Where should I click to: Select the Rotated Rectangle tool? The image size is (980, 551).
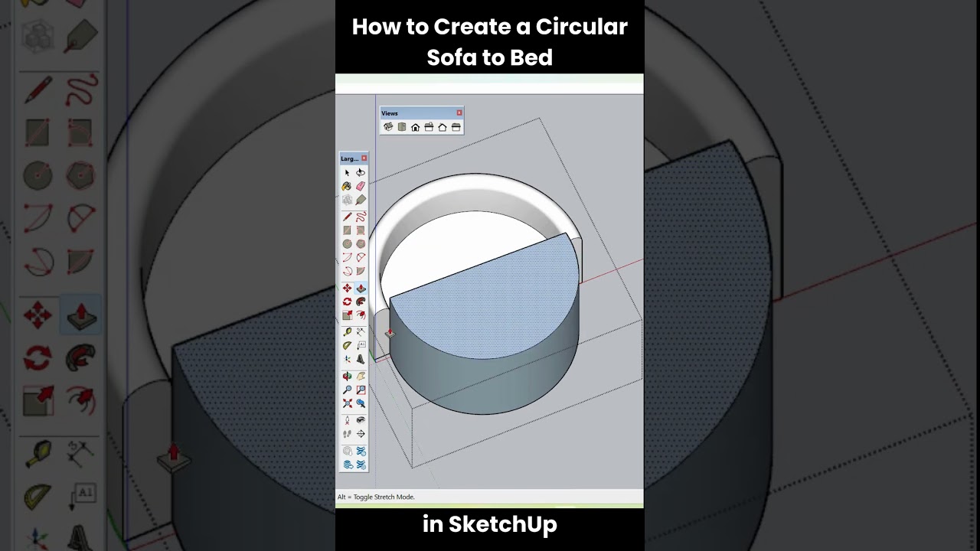pyautogui.click(x=361, y=230)
